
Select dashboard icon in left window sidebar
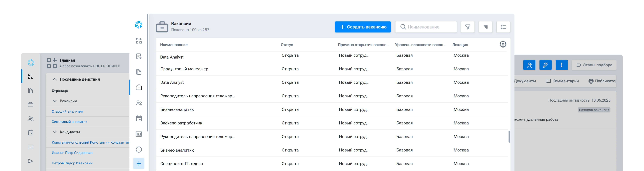point(31,76)
